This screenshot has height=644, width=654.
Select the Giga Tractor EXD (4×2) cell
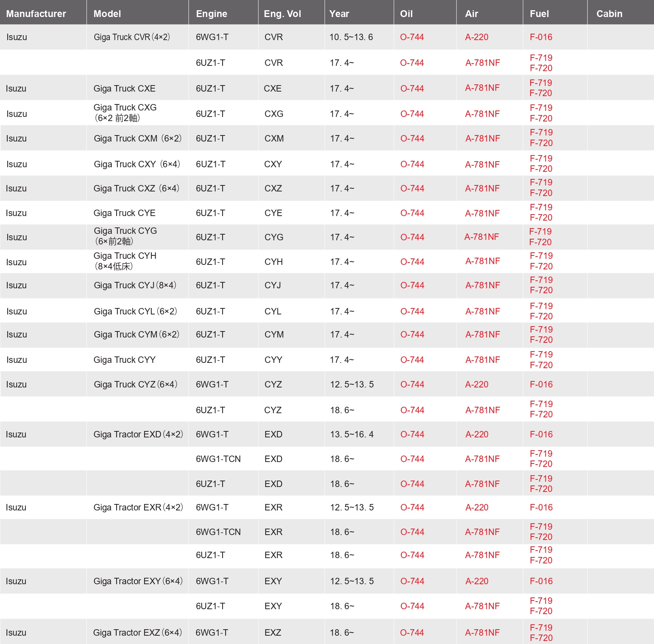[139, 434]
